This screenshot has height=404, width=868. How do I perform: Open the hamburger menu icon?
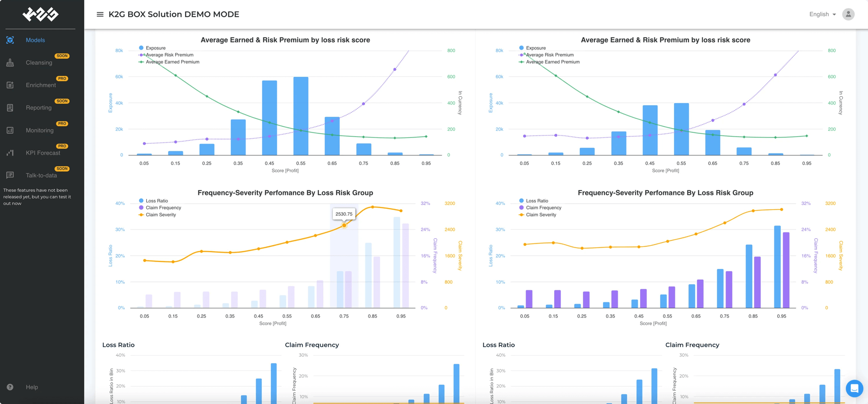click(100, 14)
